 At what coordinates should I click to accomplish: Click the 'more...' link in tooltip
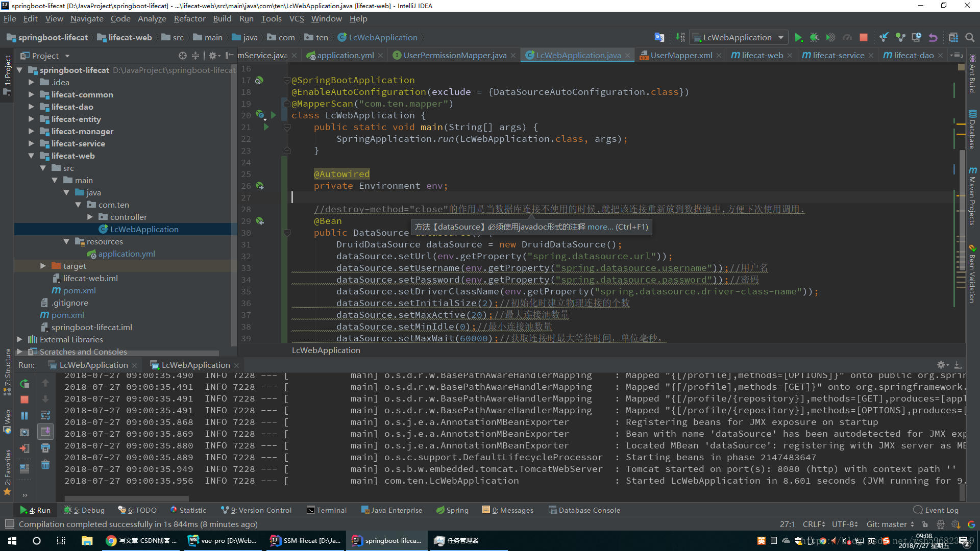click(x=599, y=227)
